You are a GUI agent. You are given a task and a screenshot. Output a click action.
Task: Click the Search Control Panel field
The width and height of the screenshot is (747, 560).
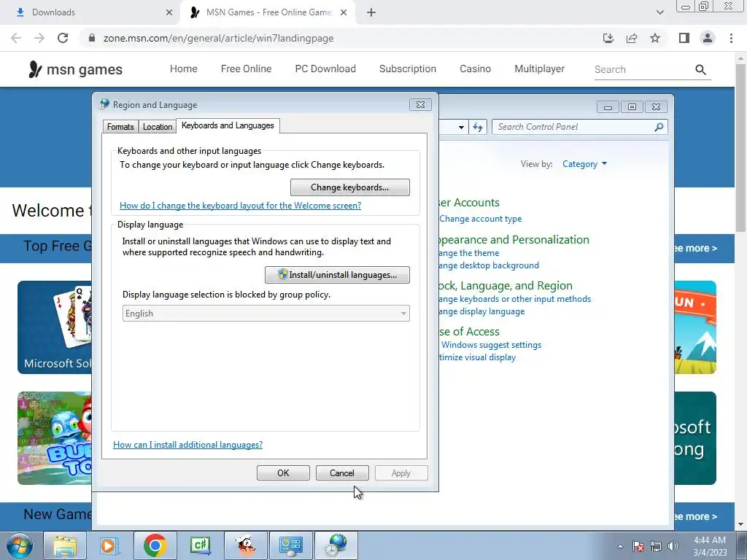point(574,127)
